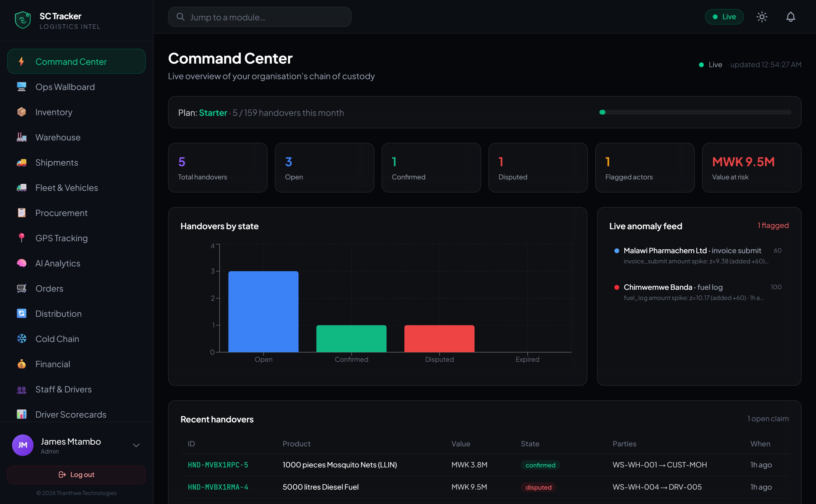Click the green Confirmed chart bar
This screenshot has height=504, width=816.
tap(351, 339)
